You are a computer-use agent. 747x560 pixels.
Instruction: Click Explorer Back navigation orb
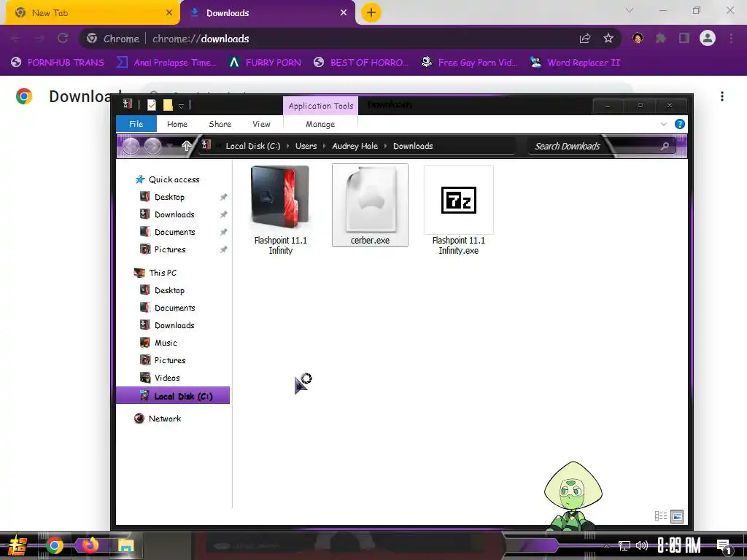point(131,146)
